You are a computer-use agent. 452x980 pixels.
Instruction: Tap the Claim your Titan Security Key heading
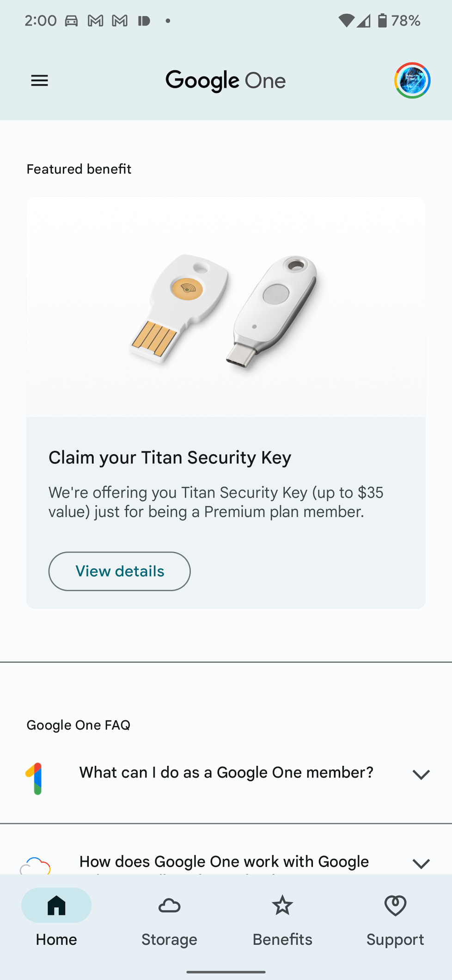[170, 457]
